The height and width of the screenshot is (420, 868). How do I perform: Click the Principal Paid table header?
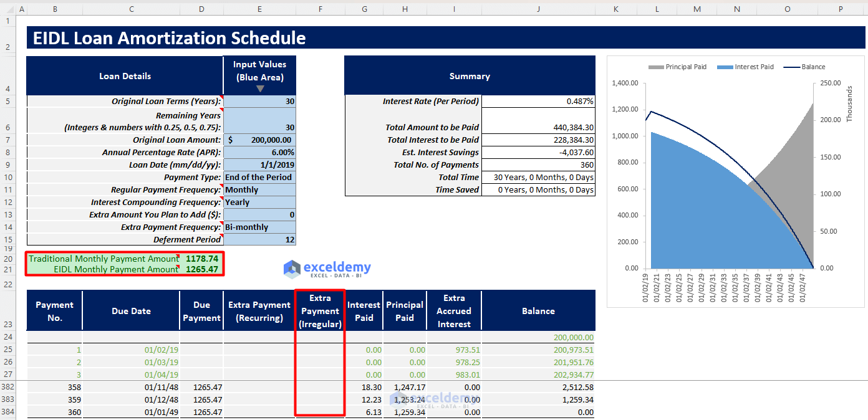[405, 311]
